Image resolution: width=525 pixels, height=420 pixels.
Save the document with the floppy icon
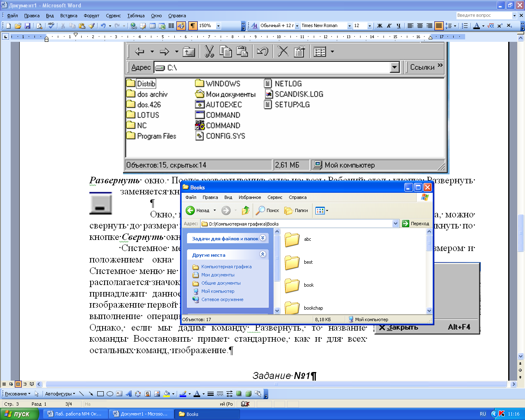click(27, 26)
